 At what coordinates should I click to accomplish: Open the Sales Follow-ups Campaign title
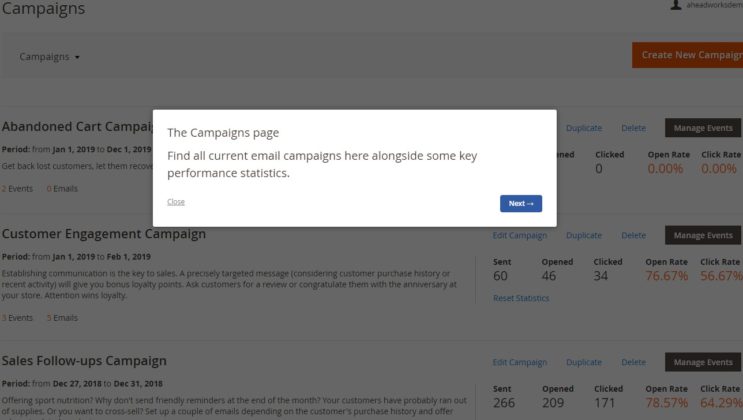(x=84, y=361)
